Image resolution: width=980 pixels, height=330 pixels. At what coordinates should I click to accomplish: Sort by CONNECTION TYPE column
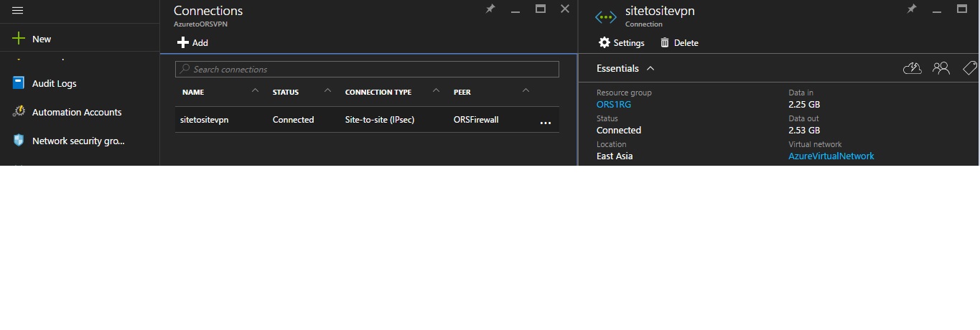(x=378, y=93)
